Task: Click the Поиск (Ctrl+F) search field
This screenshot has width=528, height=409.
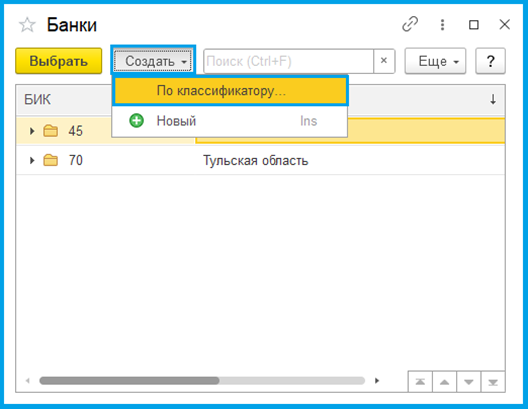Action: click(x=289, y=61)
